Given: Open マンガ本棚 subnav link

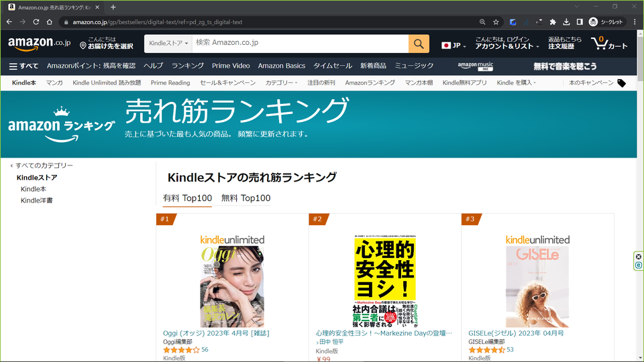Looking at the screenshot, I should click(419, 83).
